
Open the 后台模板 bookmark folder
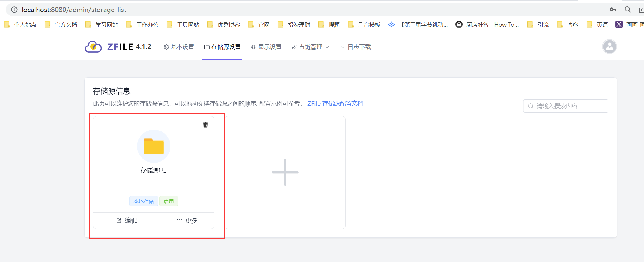pyautogui.click(x=364, y=25)
